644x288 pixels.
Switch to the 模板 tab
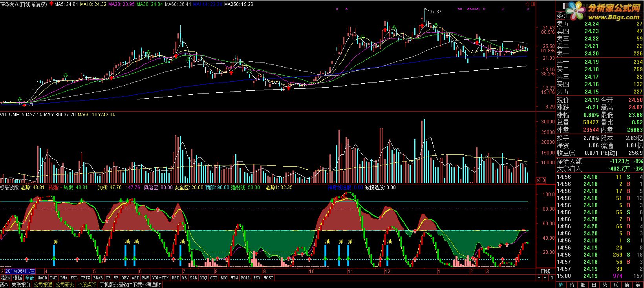tap(17, 278)
